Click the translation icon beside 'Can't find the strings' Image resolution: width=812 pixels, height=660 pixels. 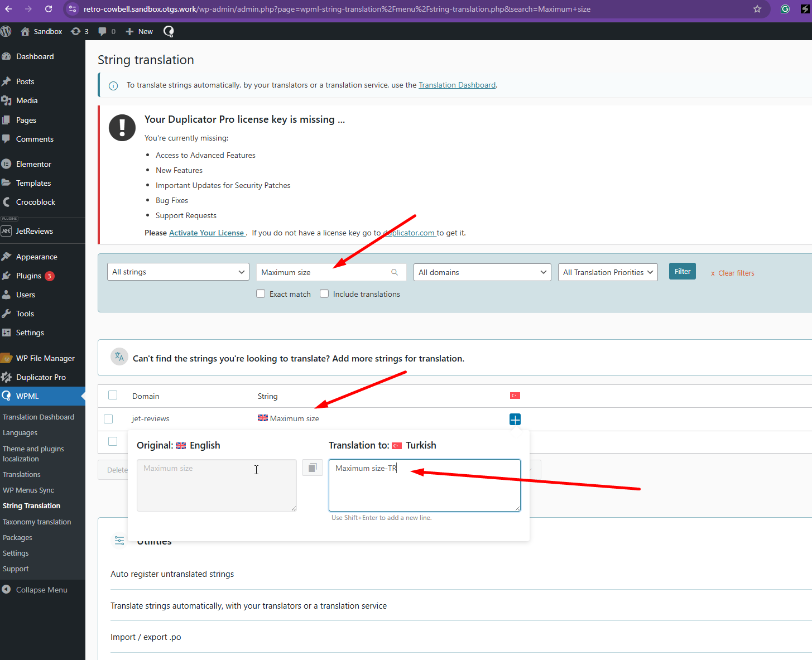[119, 357]
